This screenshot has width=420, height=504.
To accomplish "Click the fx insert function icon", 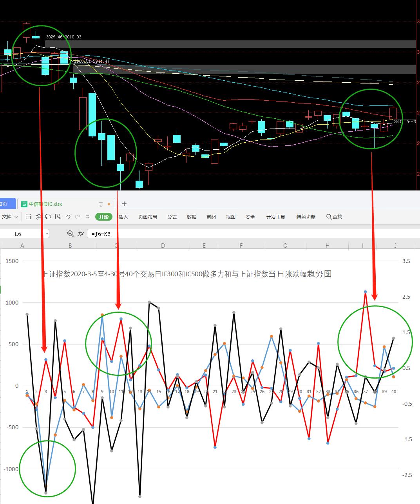I will point(81,234).
